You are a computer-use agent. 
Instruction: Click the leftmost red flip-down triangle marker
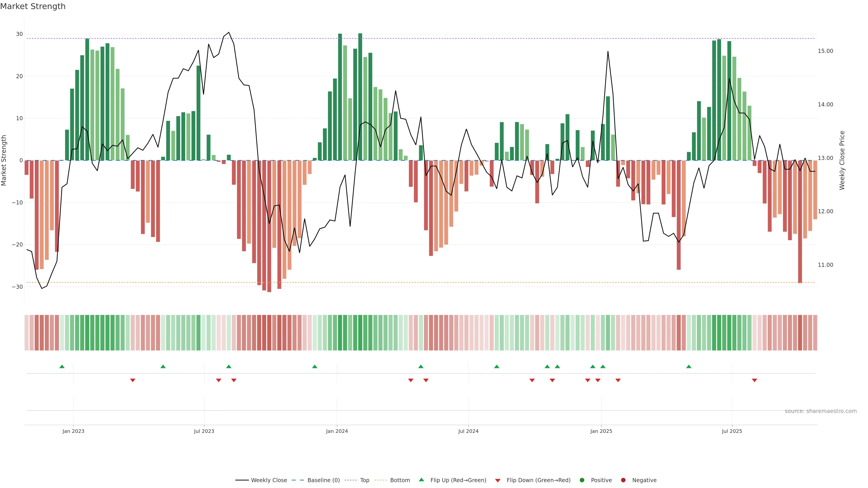pos(133,380)
